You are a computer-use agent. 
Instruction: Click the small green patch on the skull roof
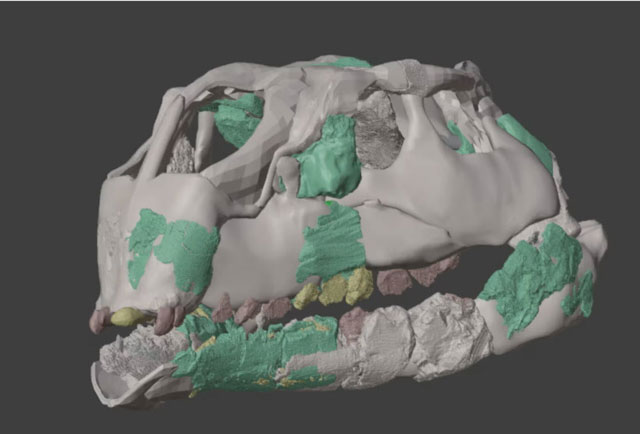347,62
